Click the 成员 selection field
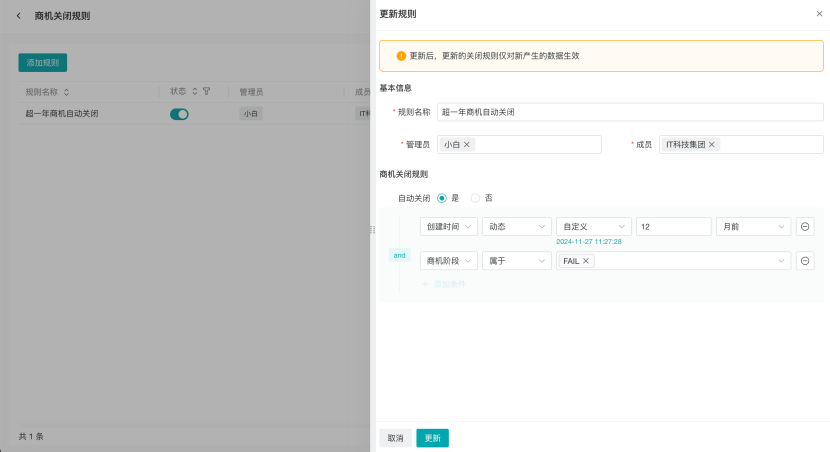830x452 pixels. pos(741,144)
